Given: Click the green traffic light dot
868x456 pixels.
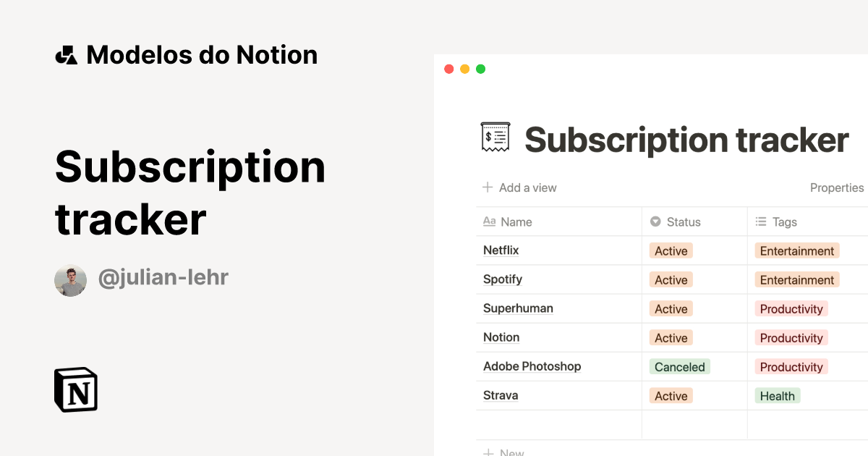Looking at the screenshot, I should coord(480,68).
